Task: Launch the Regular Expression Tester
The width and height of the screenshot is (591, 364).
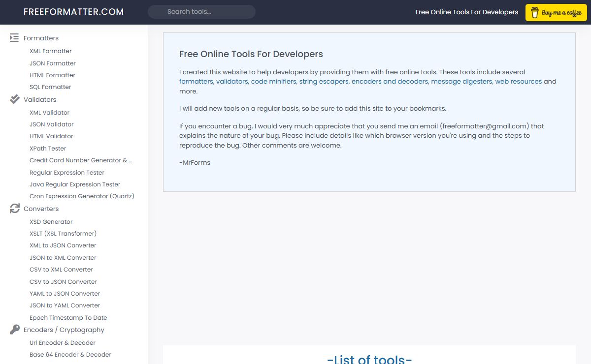Action: [67, 173]
